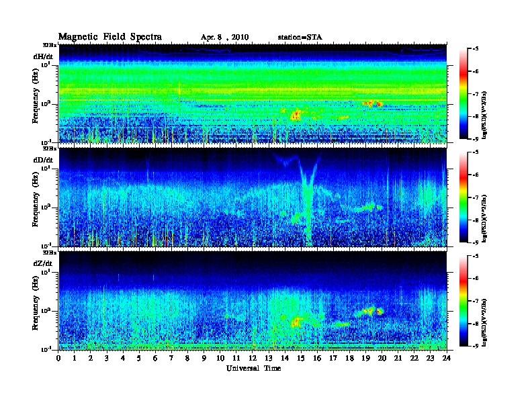Click the hour "14" tick label
The width and height of the screenshot is (532, 411).
tap(285, 359)
